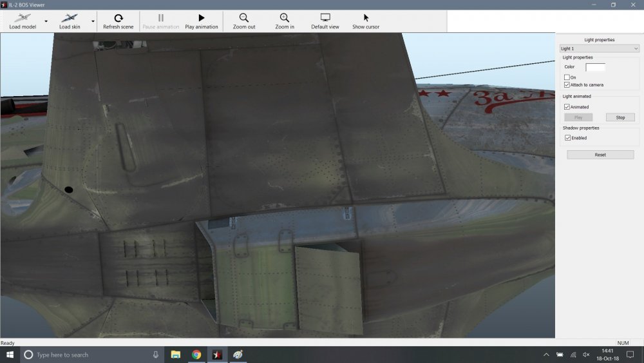Image resolution: width=644 pixels, height=363 pixels.
Task: Expand the Load skin dropdown arrow
Action: point(93,21)
